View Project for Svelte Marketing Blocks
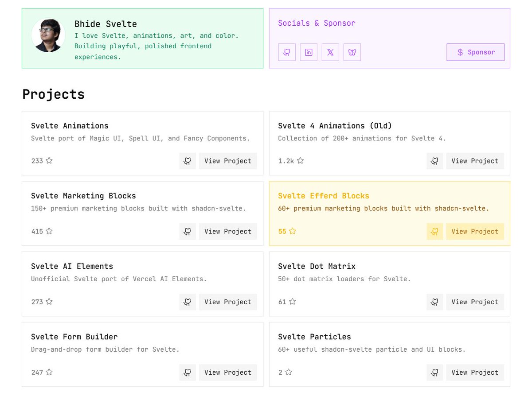This screenshot has height=396, width=532. [228, 232]
